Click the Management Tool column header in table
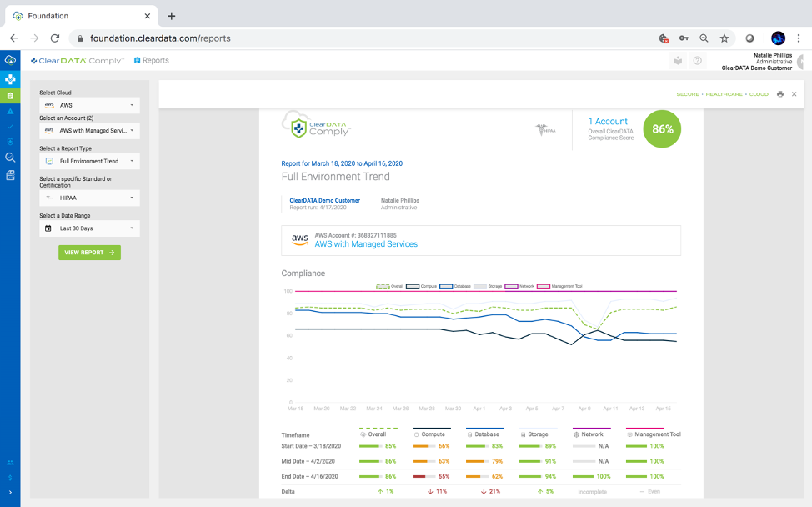The height and width of the screenshot is (507, 812). pyautogui.click(x=654, y=433)
